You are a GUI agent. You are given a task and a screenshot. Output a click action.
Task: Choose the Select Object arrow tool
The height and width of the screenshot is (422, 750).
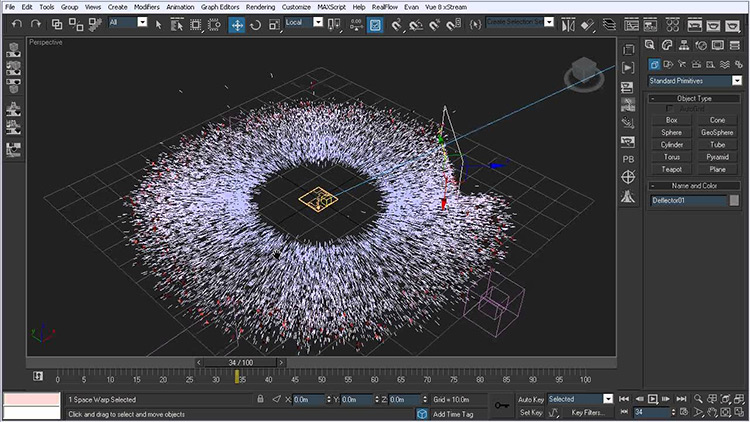pyautogui.click(x=158, y=24)
